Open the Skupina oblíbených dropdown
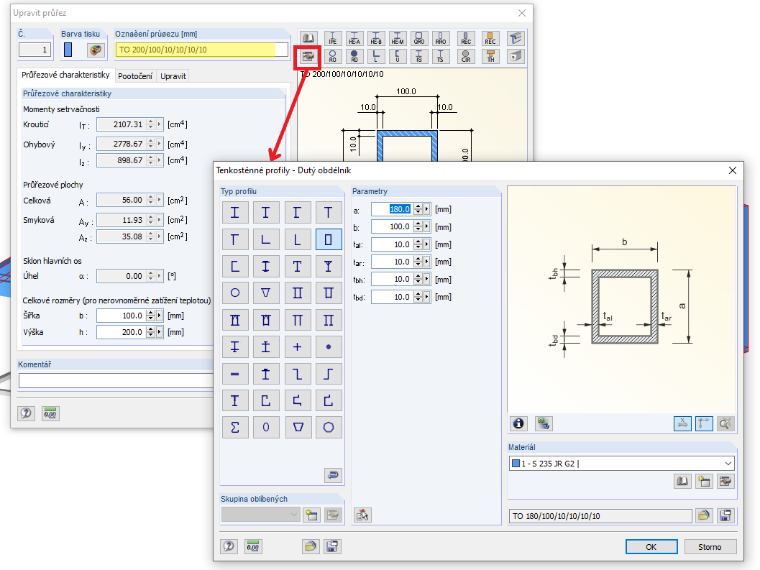The height and width of the screenshot is (570, 760). (x=260, y=515)
